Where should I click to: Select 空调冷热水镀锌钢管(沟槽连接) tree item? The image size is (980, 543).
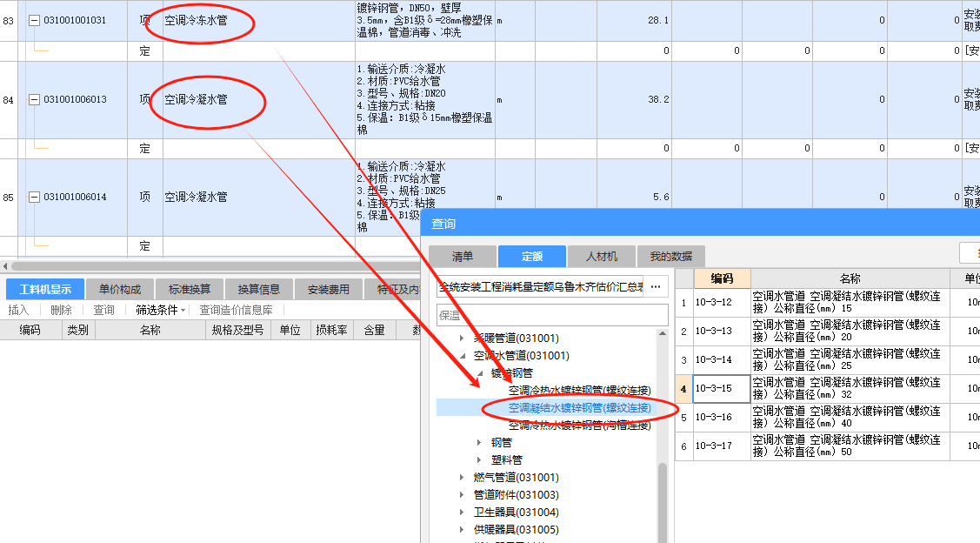tap(579, 426)
